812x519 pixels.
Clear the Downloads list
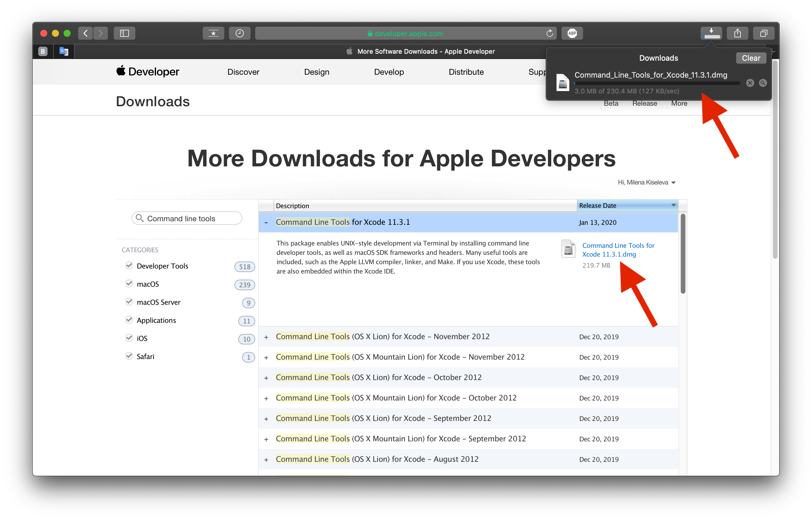point(751,58)
